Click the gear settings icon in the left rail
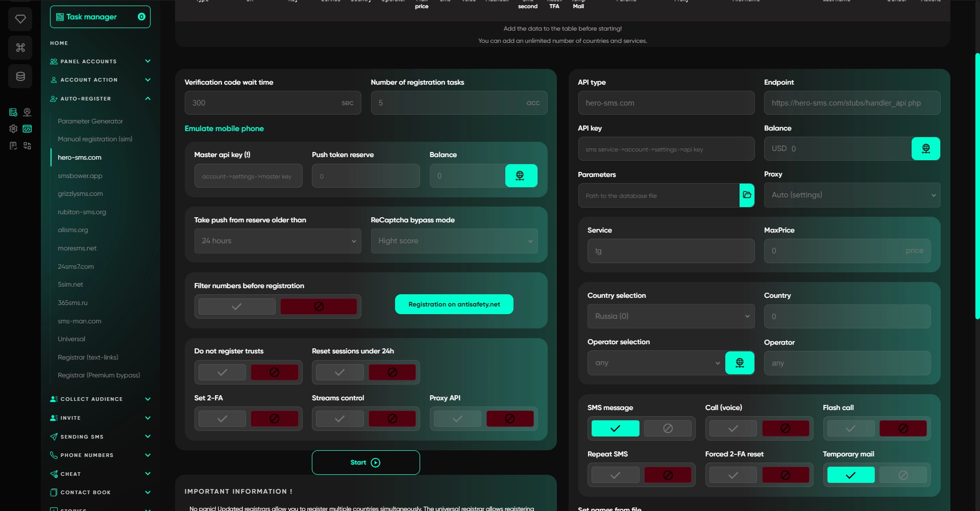Viewport: 980px width, 511px height. coord(13,129)
